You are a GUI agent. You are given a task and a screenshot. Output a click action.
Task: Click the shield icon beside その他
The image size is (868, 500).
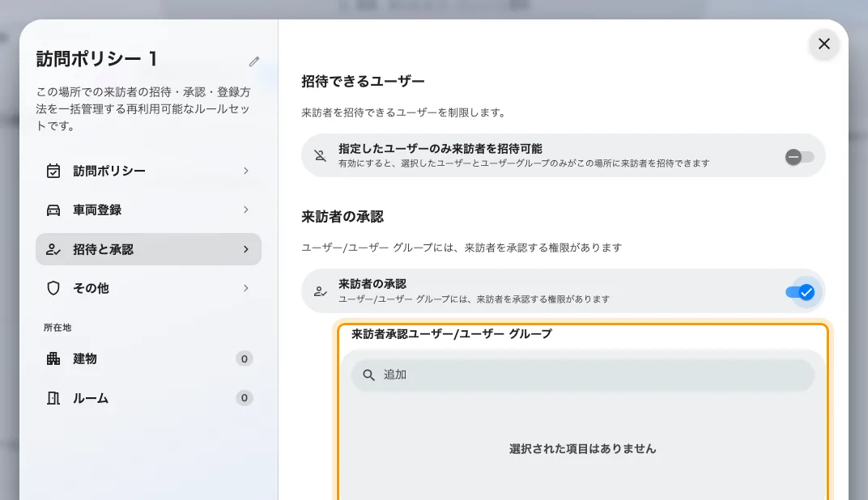[x=53, y=288]
